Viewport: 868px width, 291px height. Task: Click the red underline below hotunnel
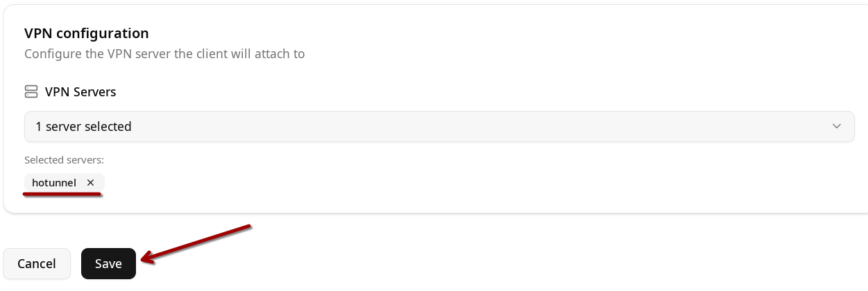point(62,195)
